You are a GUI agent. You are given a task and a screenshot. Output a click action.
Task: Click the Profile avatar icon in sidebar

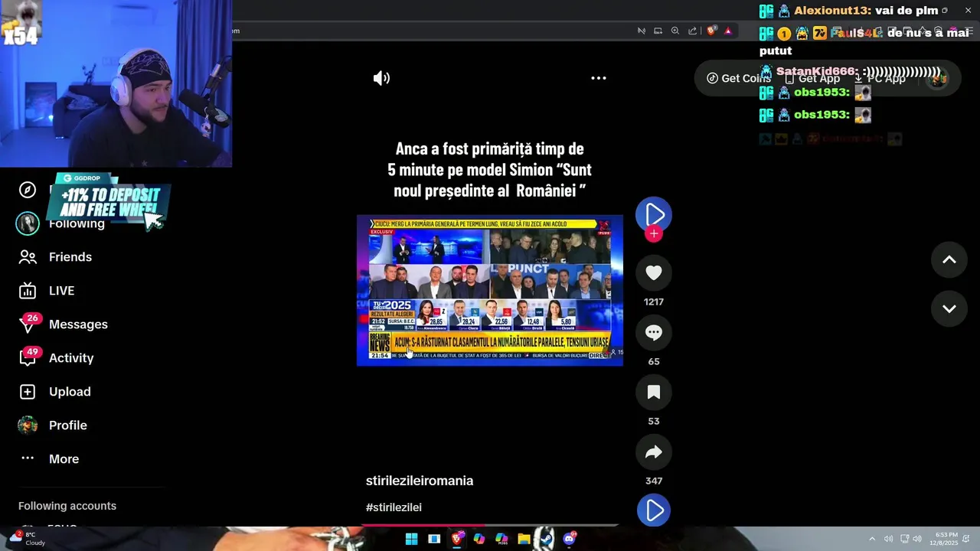point(28,425)
